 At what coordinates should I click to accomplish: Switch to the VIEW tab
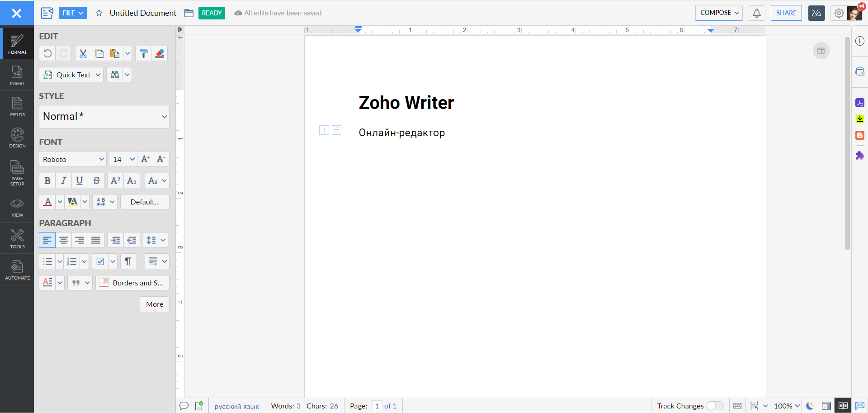[17, 207]
